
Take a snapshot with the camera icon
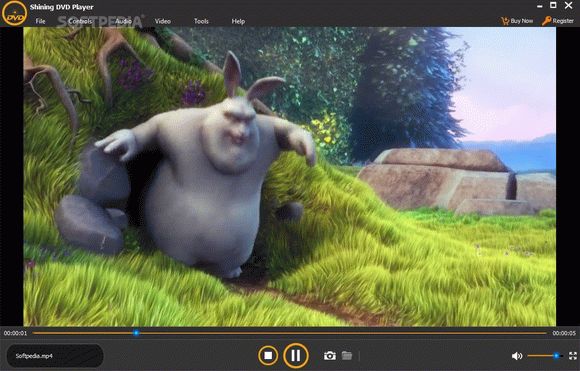pyautogui.click(x=330, y=355)
